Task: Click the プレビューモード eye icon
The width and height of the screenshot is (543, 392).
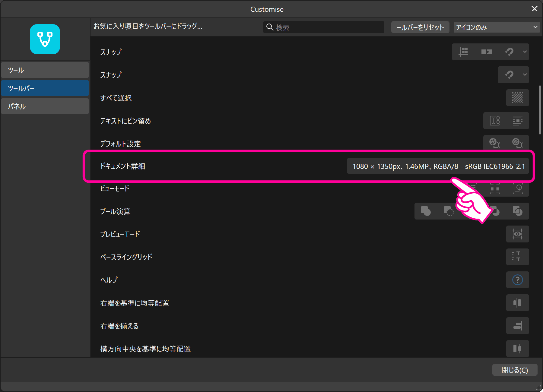Action: 517,234
